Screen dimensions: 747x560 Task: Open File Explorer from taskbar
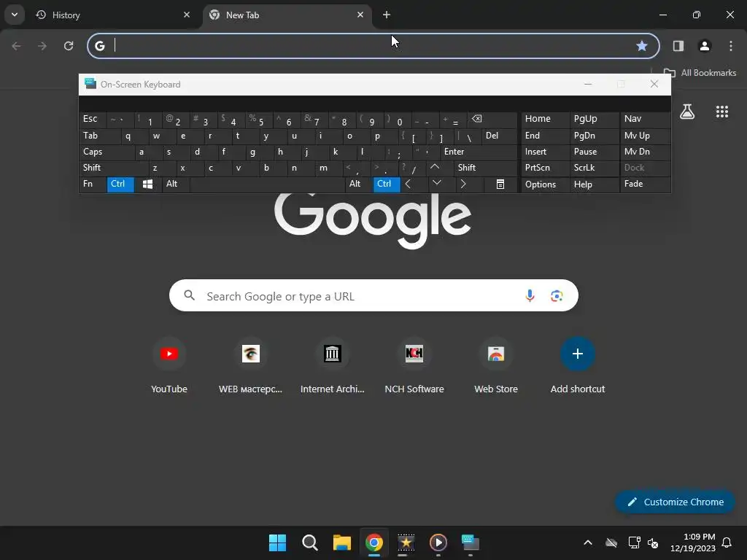point(341,542)
